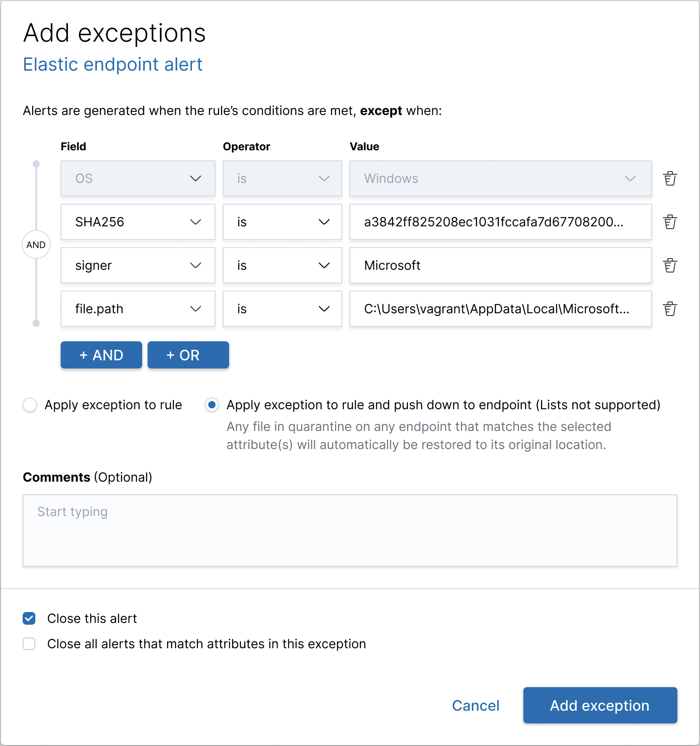Viewport: 700px width, 746px height.
Task: Open the Elastic endpoint alert rule
Action: click(113, 64)
